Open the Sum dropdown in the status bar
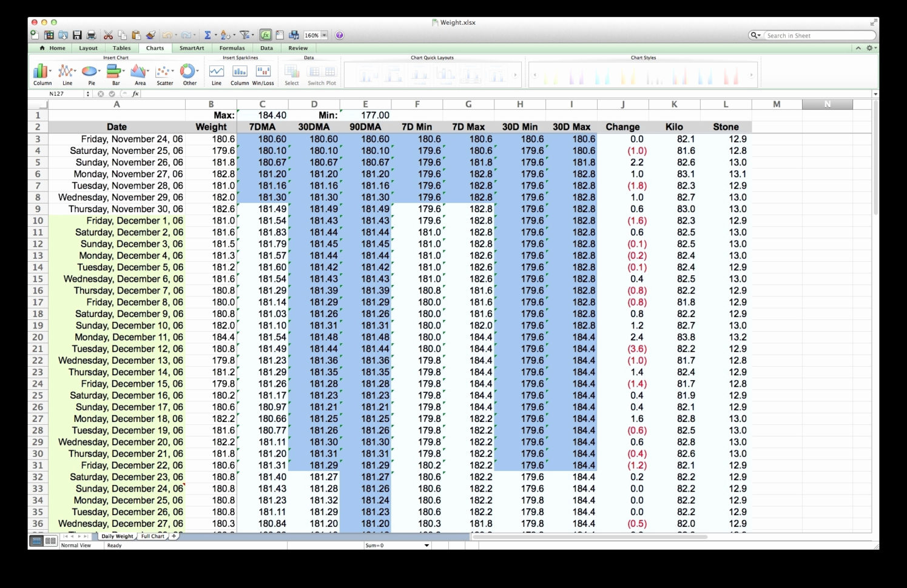This screenshot has width=907, height=588. pos(427,545)
